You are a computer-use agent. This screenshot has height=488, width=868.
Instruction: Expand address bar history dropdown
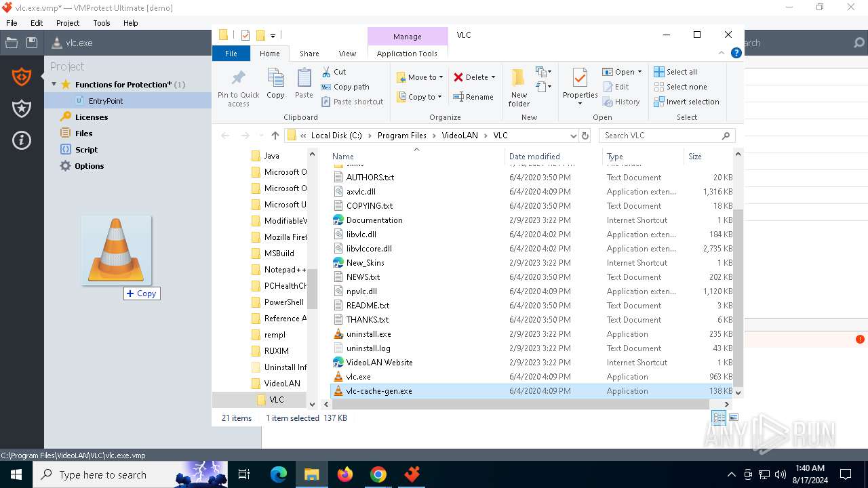click(x=574, y=136)
